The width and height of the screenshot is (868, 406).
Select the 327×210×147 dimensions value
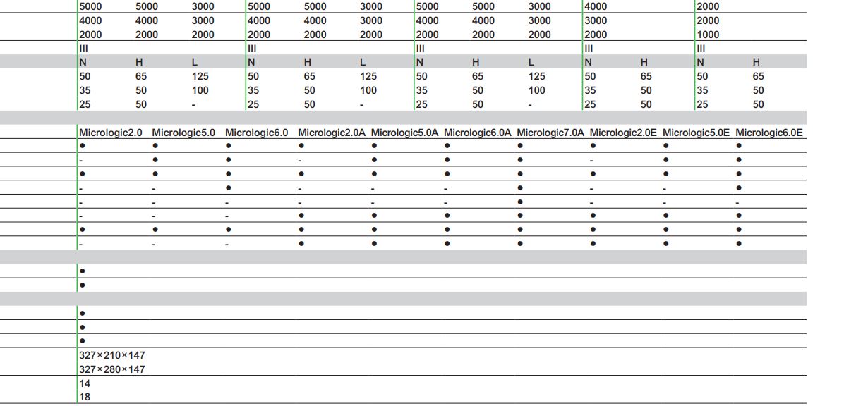click(112, 355)
